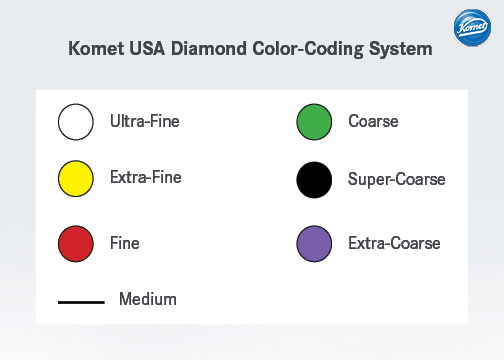Screen dimensions: 504x360
Task: Click the Extra-Fine label
Action: point(146,177)
